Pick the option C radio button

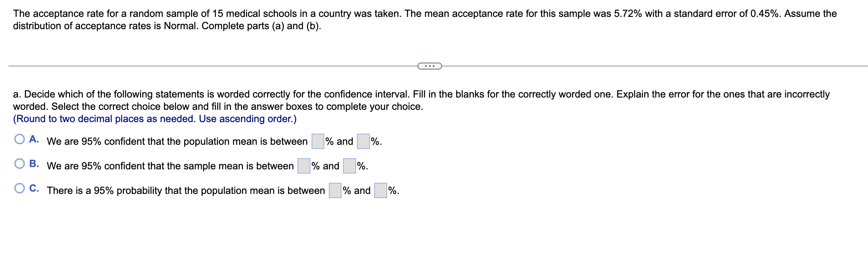point(20,188)
